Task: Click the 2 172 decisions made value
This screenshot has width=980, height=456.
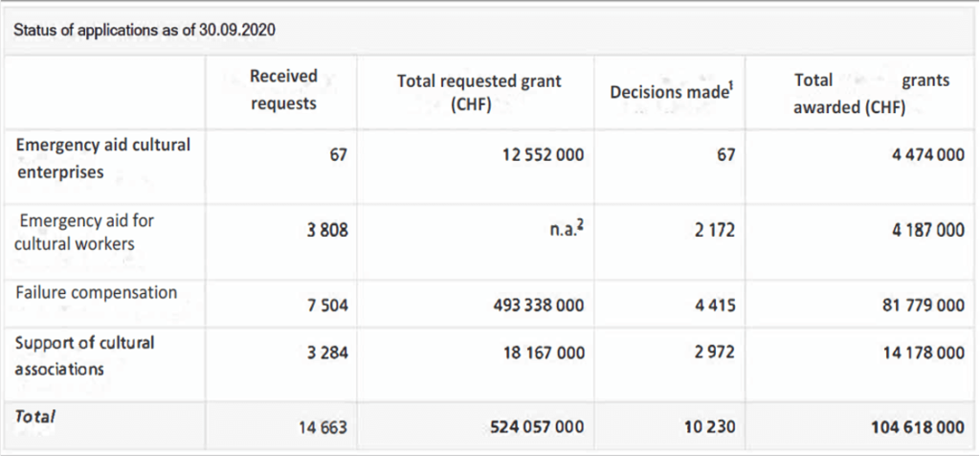Action: click(715, 232)
